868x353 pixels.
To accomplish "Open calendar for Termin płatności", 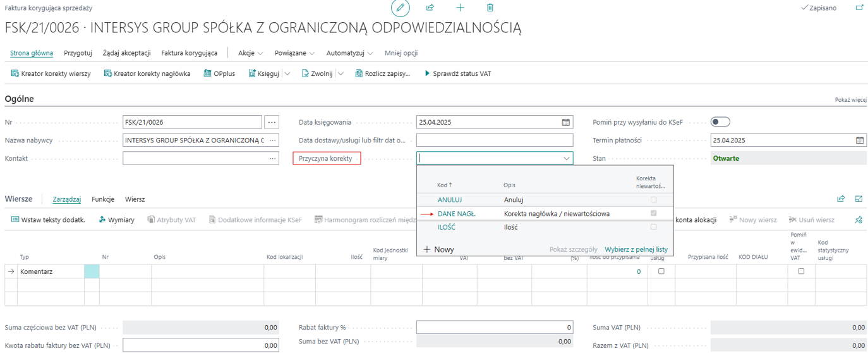I will [860, 140].
